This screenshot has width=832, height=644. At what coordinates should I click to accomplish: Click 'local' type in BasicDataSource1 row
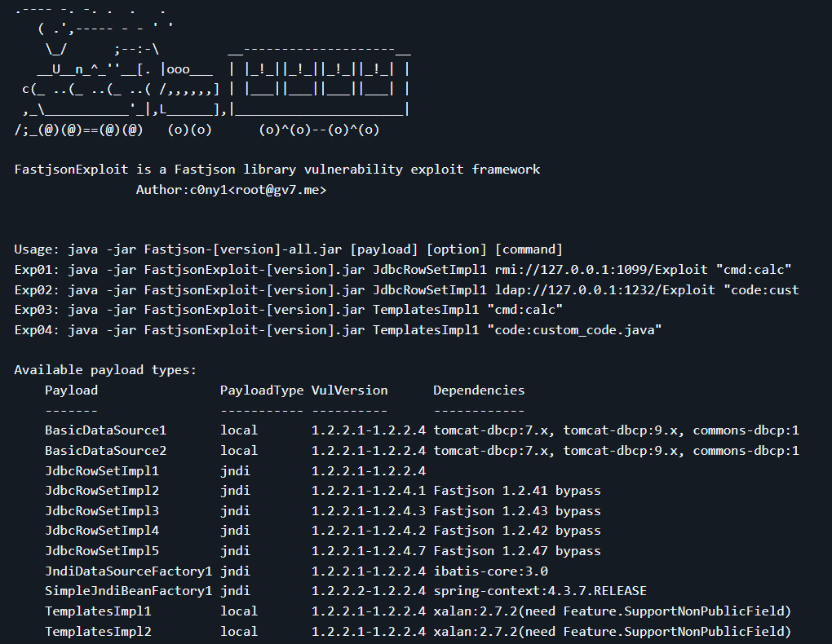point(239,430)
